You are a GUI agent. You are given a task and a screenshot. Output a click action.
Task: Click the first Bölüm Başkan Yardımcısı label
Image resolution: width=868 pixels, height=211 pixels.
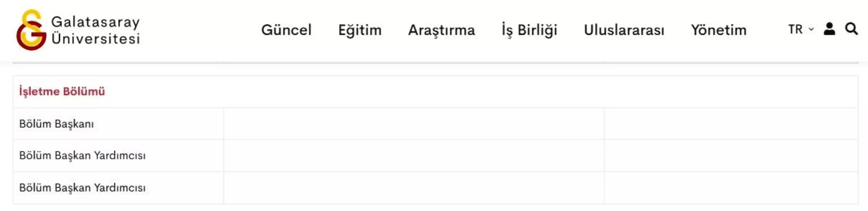click(x=82, y=155)
